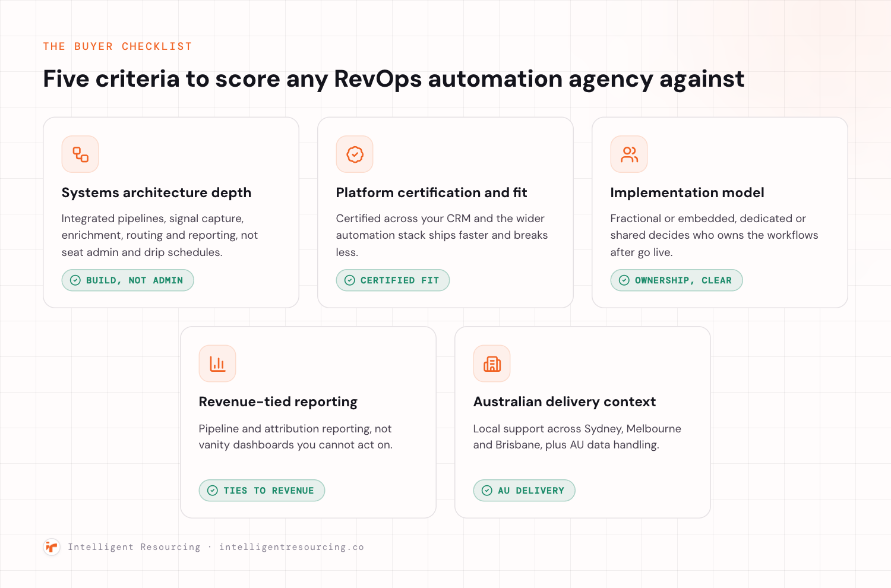
Task: Click the 'Pipeline and attribution reporting' description
Action: click(x=296, y=437)
